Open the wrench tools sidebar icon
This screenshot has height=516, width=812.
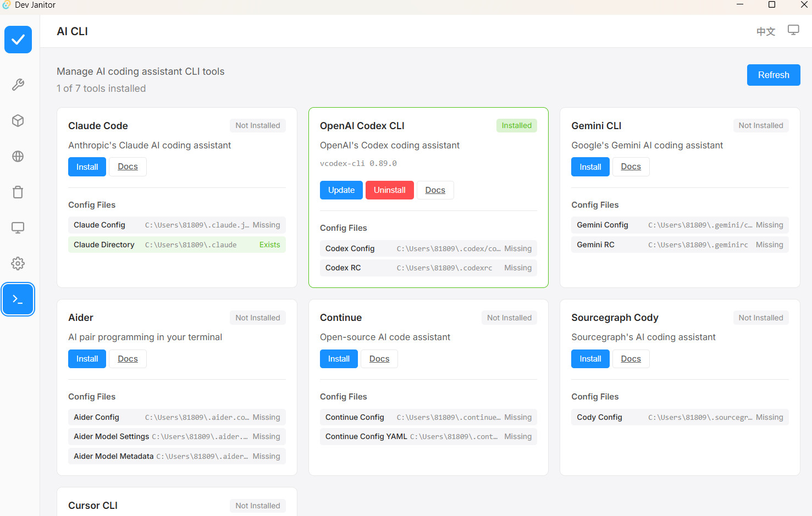[x=18, y=85]
